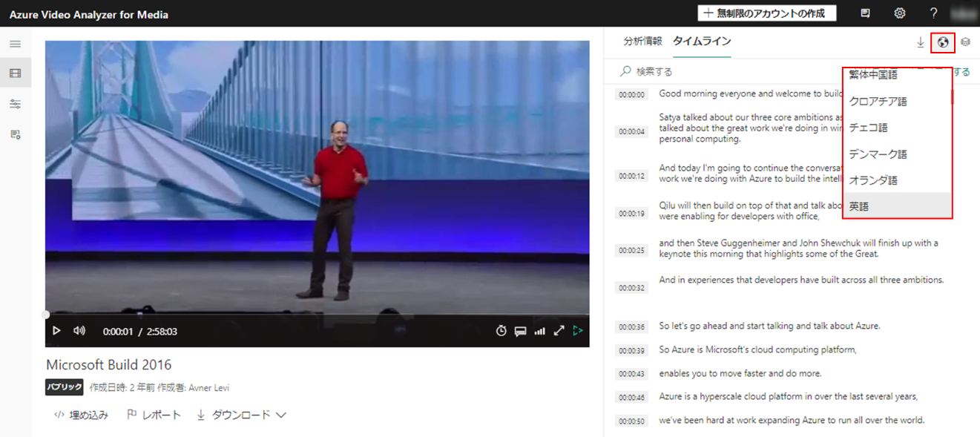The width and height of the screenshot is (980, 437).
Task: Click transcript line "So let's go ahead and start talking"
Action: tap(769, 326)
